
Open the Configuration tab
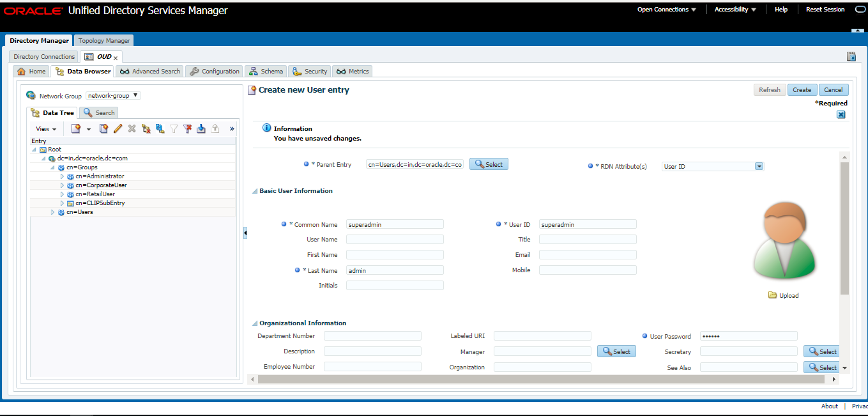coord(215,72)
